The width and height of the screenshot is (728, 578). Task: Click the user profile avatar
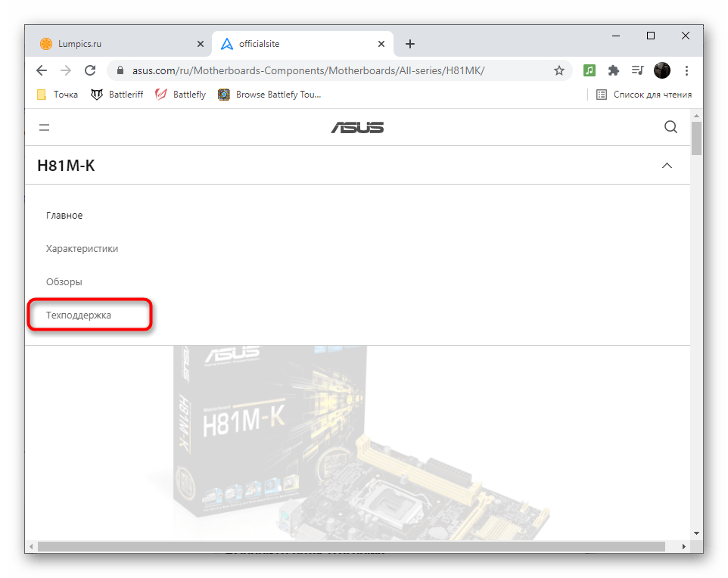coord(662,70)
